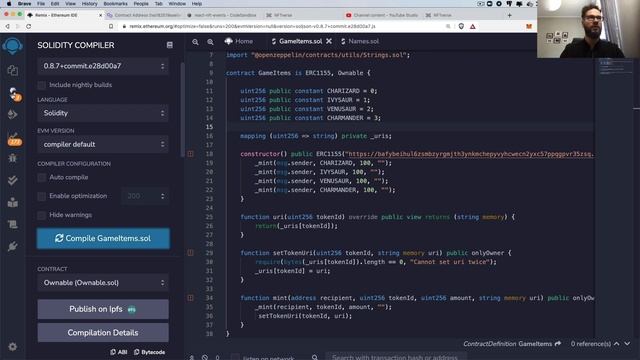Go back in browser history

[7, 26]
